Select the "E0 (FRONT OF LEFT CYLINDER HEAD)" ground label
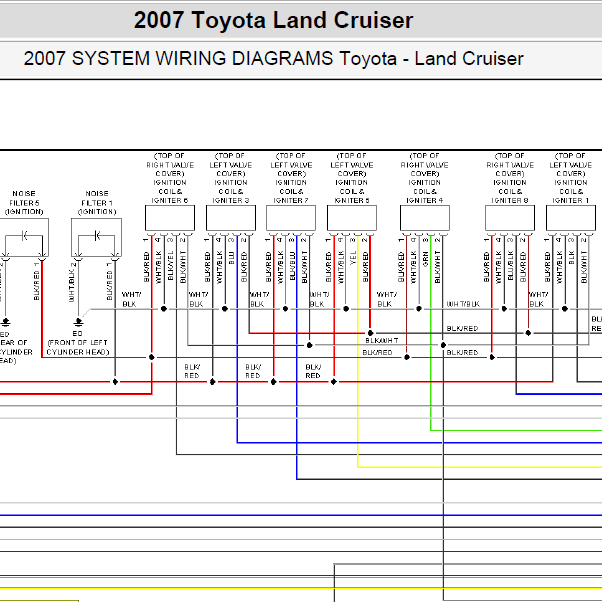The height and width of the screenshot is (602, 602). tap(78, 342)
